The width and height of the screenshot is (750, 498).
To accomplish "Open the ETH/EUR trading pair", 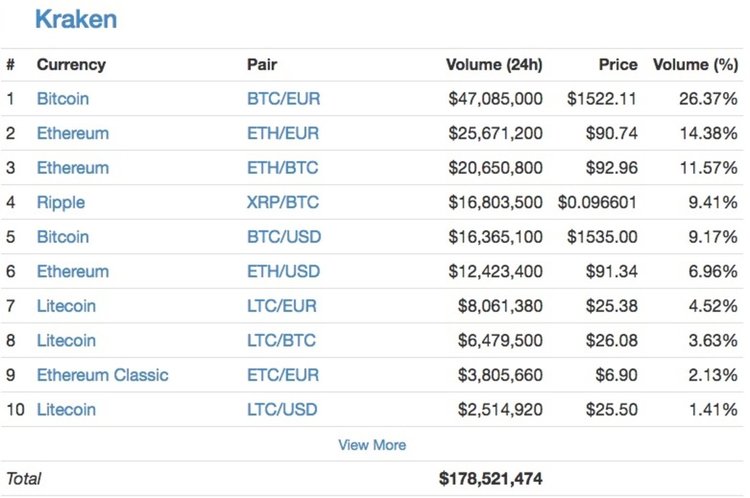I will coord(284,133).
